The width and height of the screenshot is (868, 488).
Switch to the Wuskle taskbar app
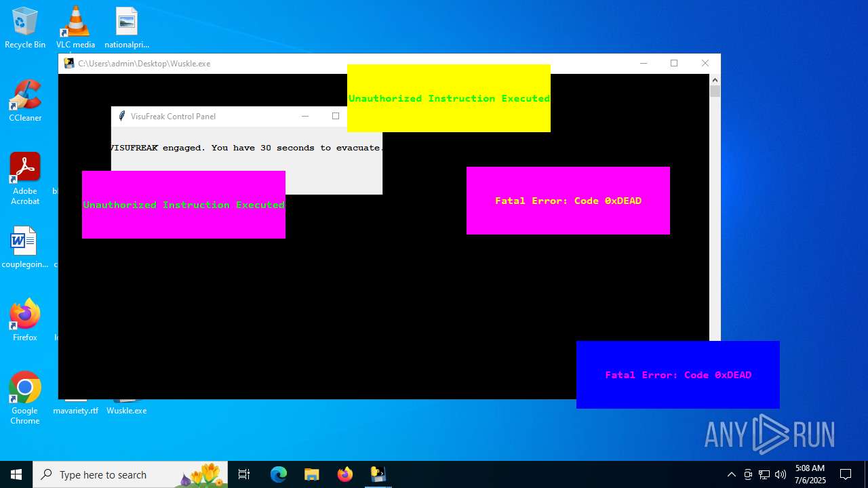point(378,474)
